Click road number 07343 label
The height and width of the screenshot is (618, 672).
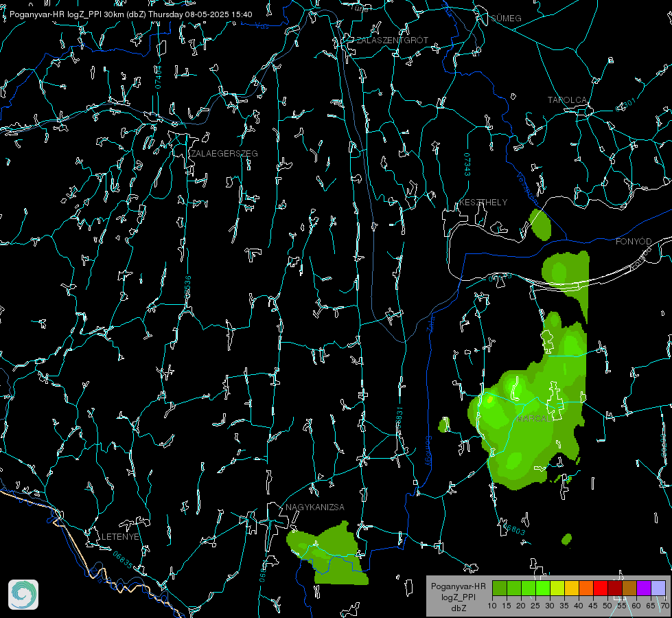click(467, 165)
